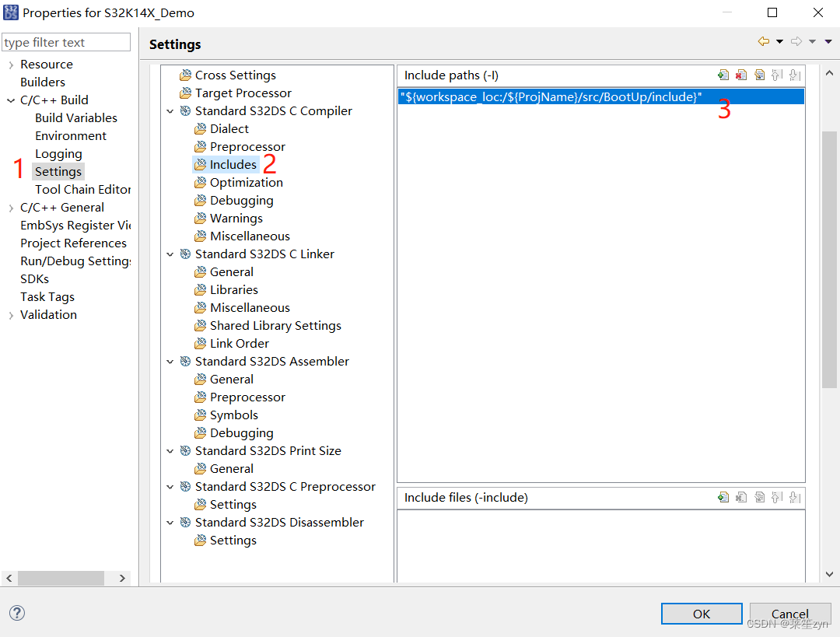The width and height of the screenshot is (840, 637).
Task: Select Optimization under C Compiler
Action: (x=247, y=183)
